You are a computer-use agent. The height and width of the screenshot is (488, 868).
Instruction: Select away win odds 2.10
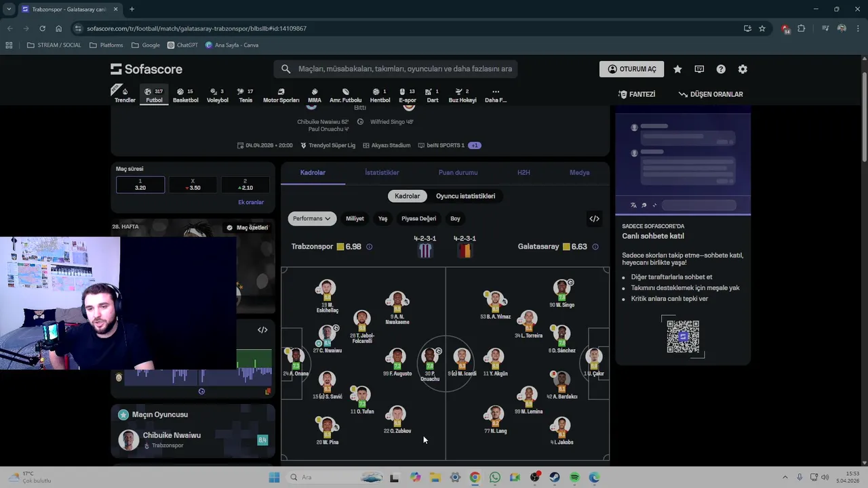tap(245, 185)
